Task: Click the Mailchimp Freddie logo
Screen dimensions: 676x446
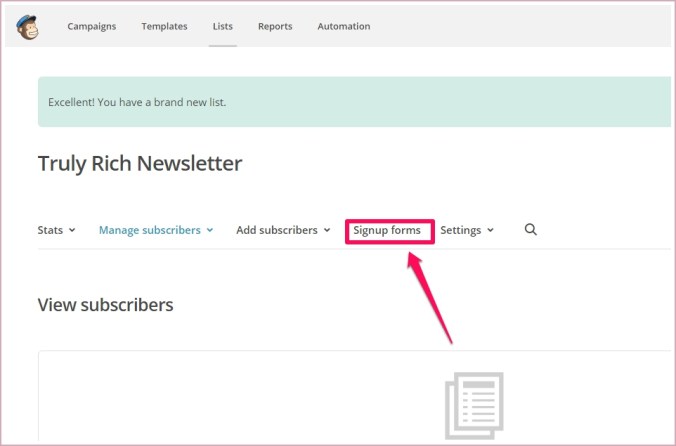Action: [x=28, y=26]
